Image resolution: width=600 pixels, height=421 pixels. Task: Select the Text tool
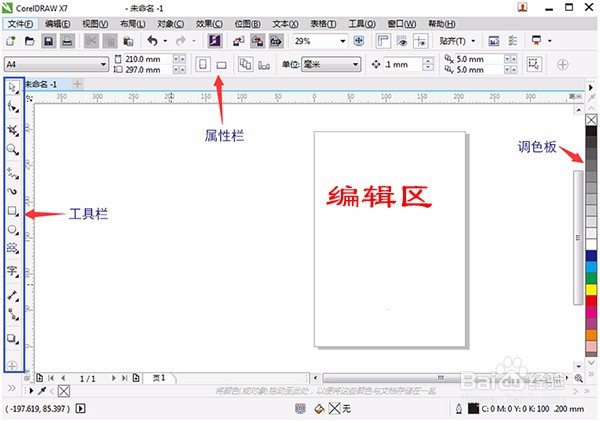pyautogui.click(x=13, y=271)
